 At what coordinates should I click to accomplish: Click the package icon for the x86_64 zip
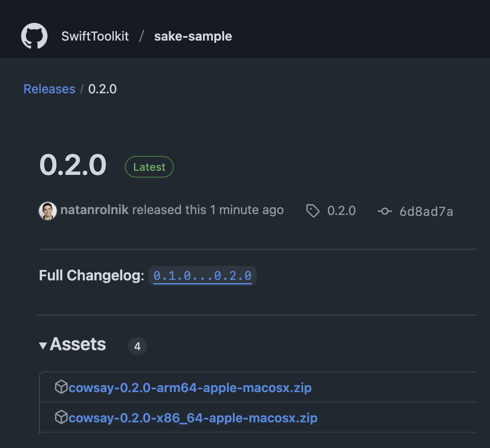pyautogui.click(x=61, y=417)
